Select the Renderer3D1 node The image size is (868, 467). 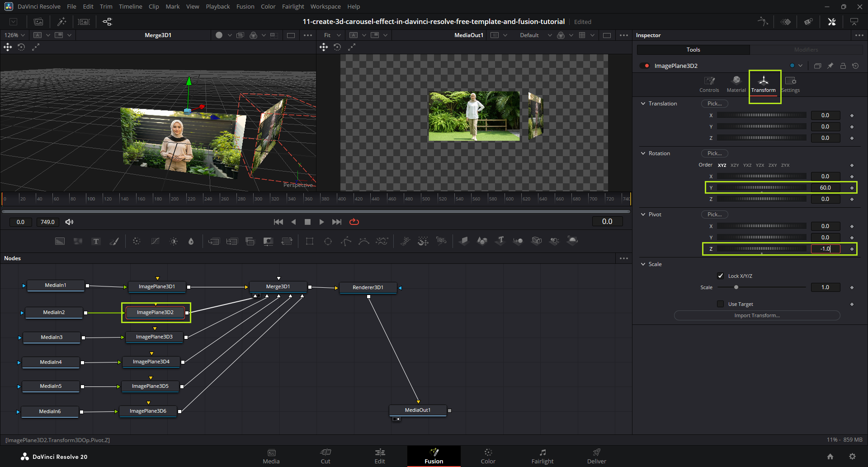(368, 287)
